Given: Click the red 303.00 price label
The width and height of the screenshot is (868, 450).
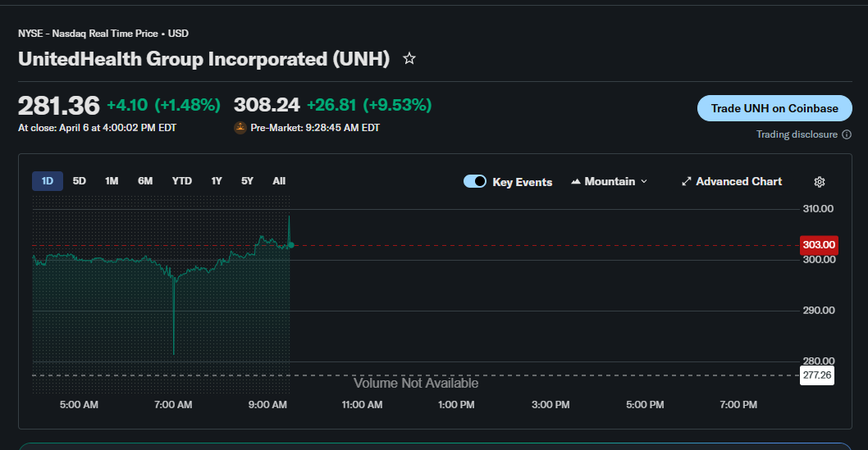Looking at the screenshot, I should (x=819, y=245).
